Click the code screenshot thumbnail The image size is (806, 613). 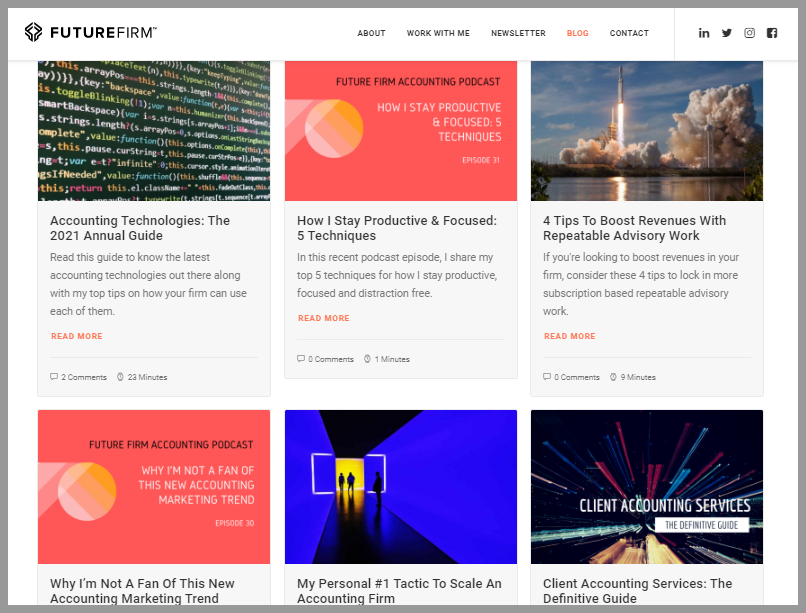tap(154, 131)
